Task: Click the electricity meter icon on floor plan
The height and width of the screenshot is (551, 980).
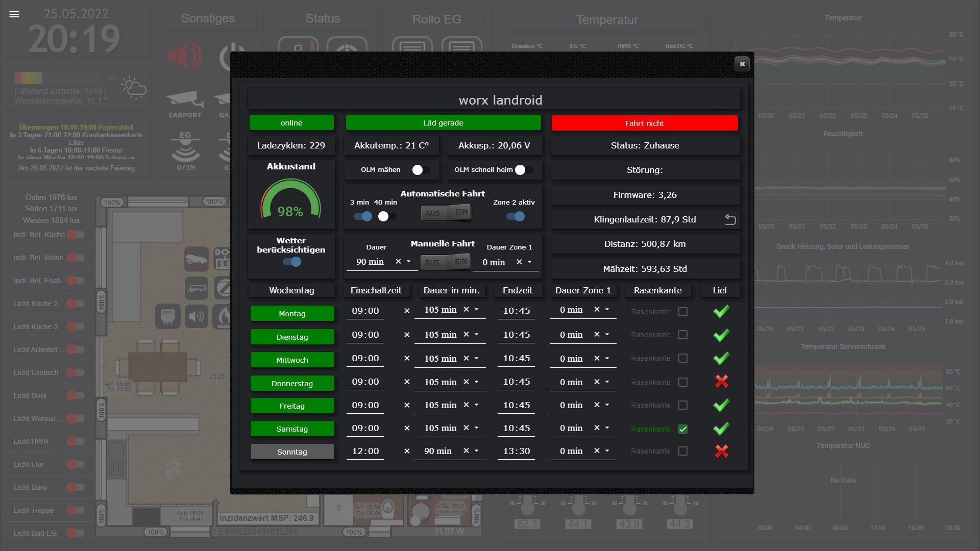Action: click(x=168, y=316)
